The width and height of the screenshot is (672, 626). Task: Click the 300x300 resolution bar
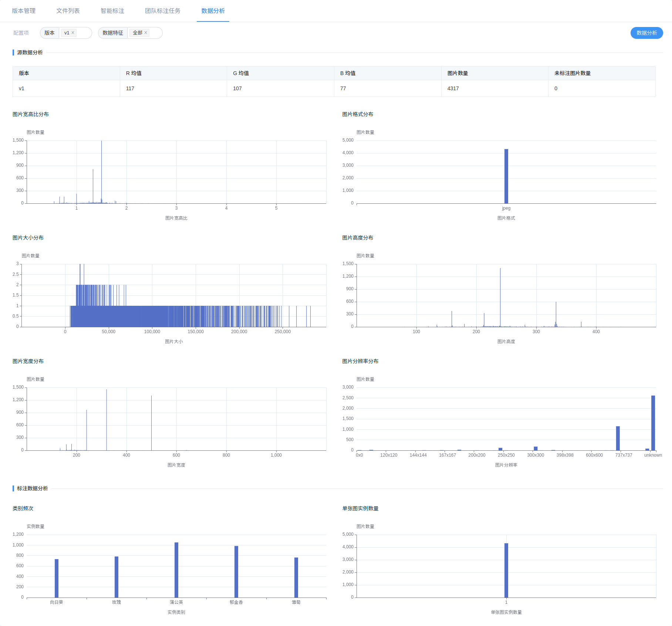point(536,449)
